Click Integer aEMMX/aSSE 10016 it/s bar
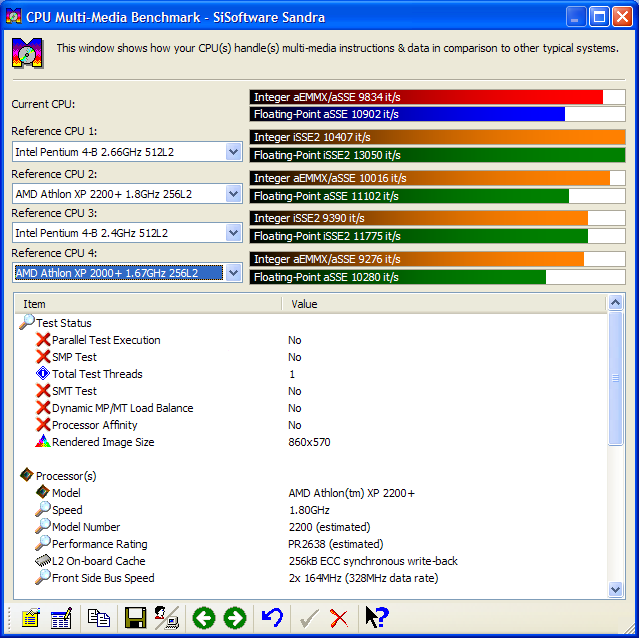This screenshot has height=638, width=639. click(437, 178)
